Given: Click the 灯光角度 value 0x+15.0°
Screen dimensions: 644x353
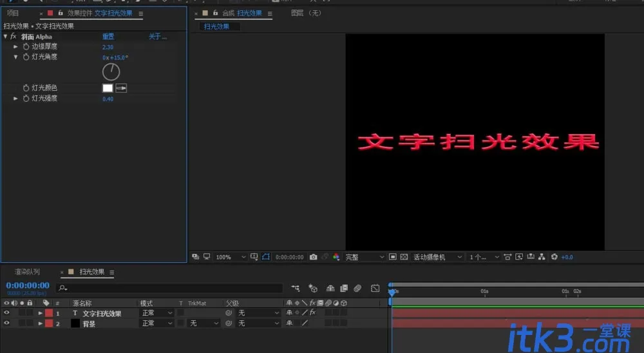Looking at the screenshot, I should click(115, 57).
